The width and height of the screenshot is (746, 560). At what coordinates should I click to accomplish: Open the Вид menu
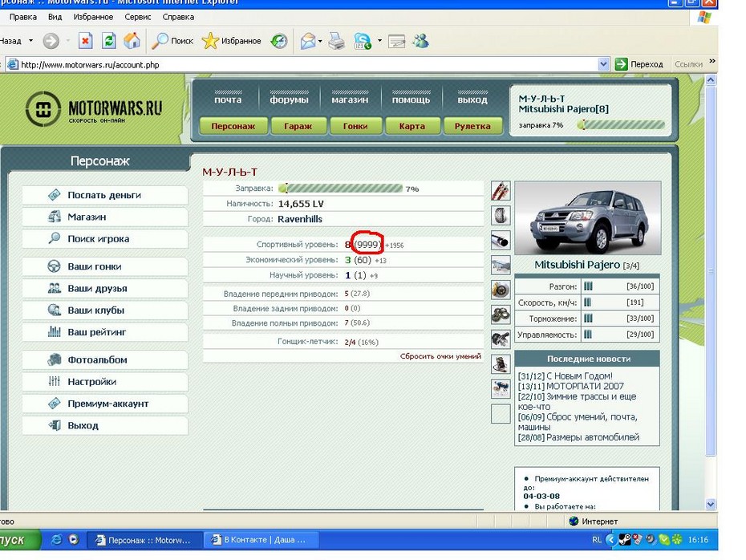click(x=55, y=17)
